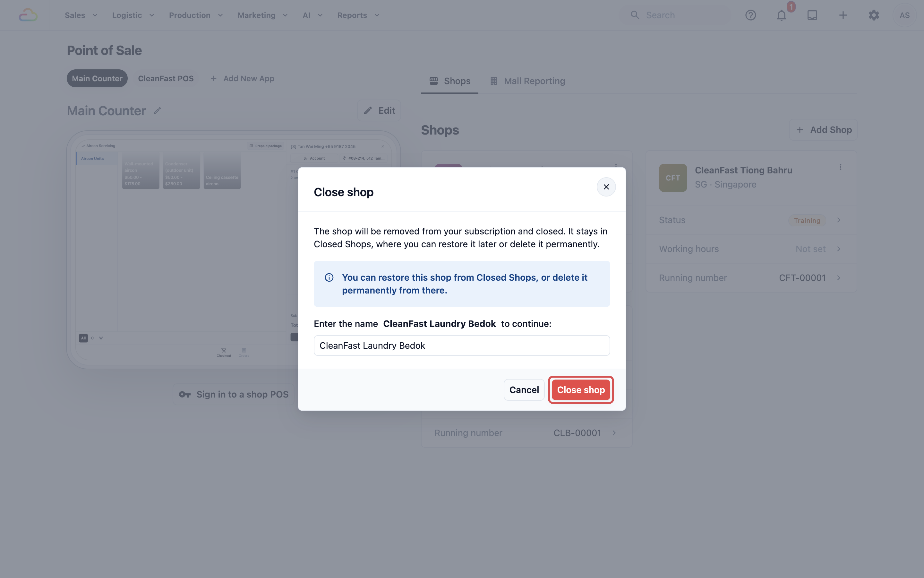Click the Edit button for Main Counter
Image resolution: width=924 pixels, height=578 pixels.
[x=379, y=111]
